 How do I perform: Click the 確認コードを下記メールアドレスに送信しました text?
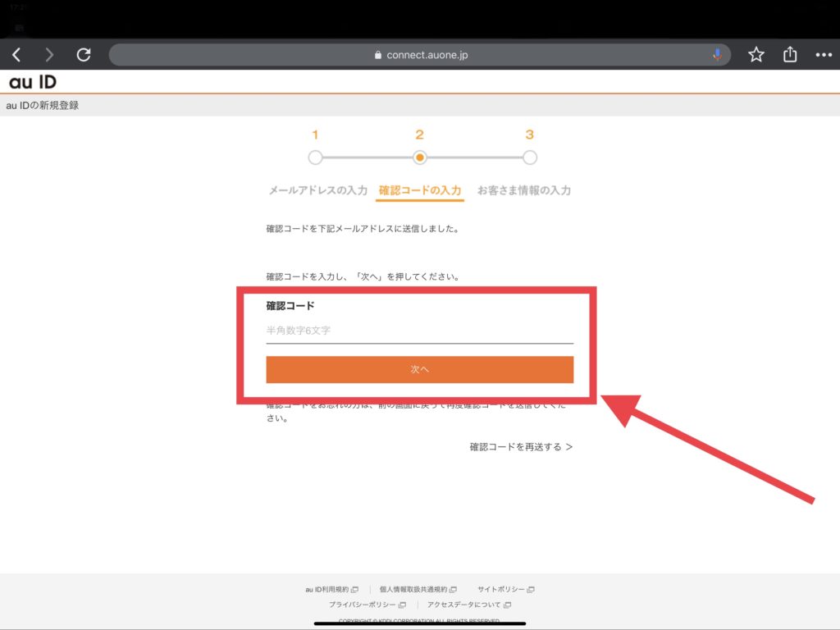[x=363, y=229]
